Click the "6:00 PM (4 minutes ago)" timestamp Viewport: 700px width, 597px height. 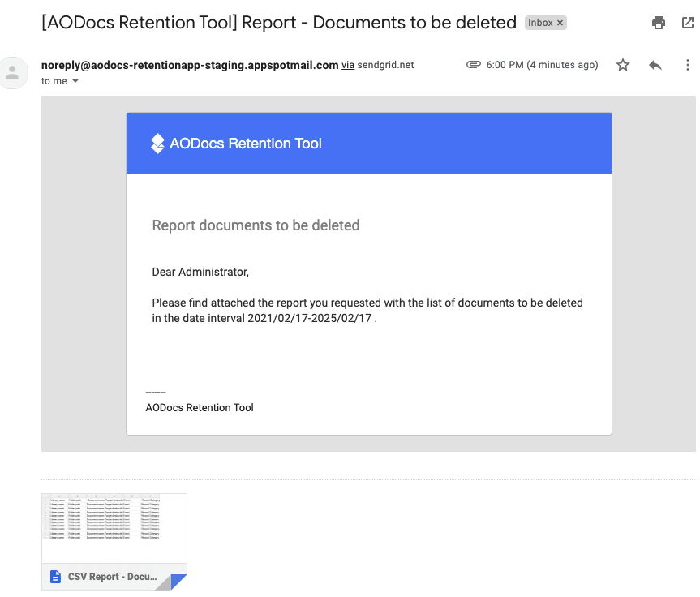(542, 65)
